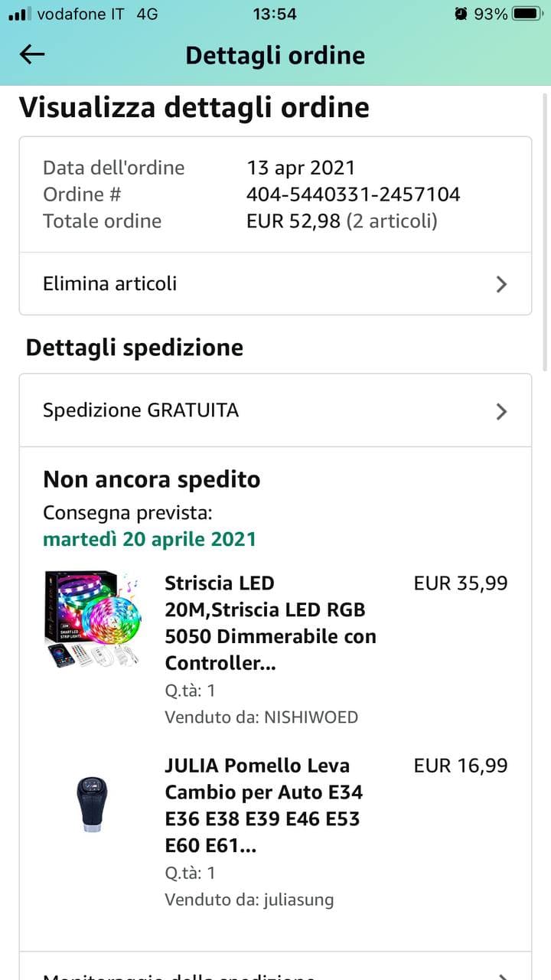Expand Elimina articoli chevron arrow
This screenshot has width=551, height=980.
tap(501, 284)
